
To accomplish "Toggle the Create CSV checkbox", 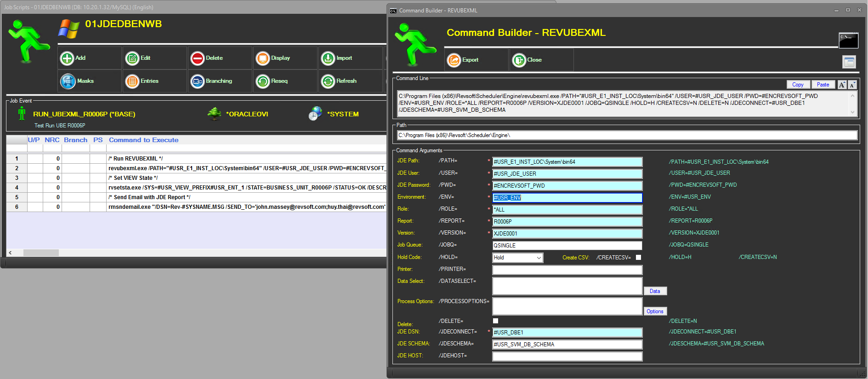I will pyautogui.click(x=638, y=258).
